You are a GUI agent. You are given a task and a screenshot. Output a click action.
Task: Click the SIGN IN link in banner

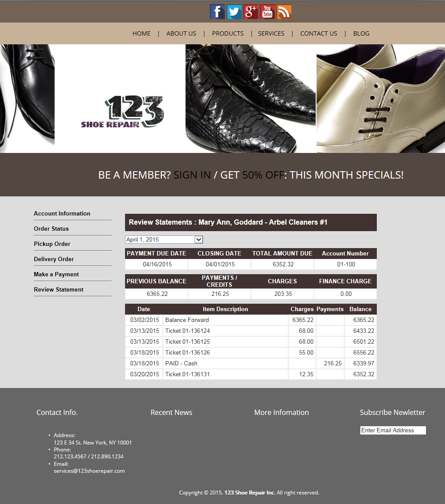pyautogui.click(x=192, y=175)
